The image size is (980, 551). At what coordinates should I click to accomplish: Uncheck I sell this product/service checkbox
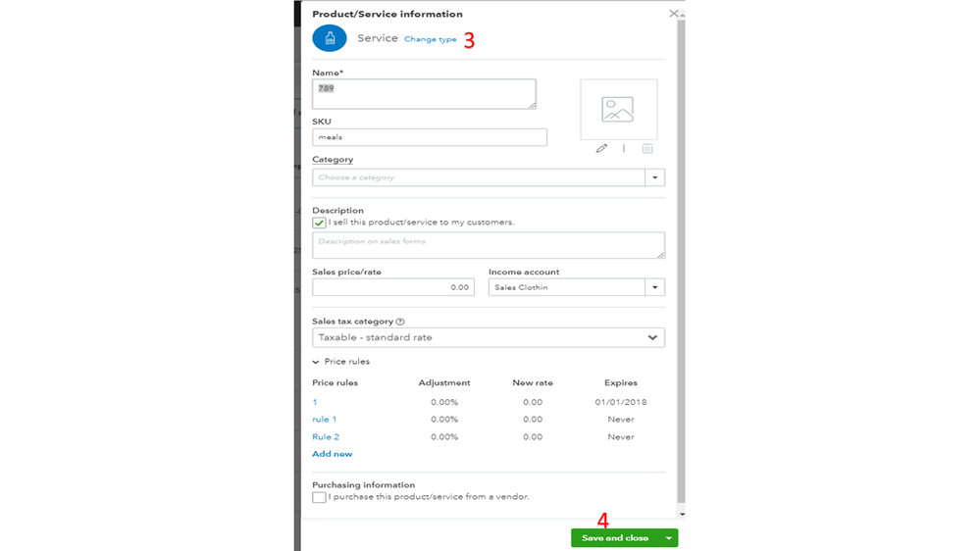[319, 223]
